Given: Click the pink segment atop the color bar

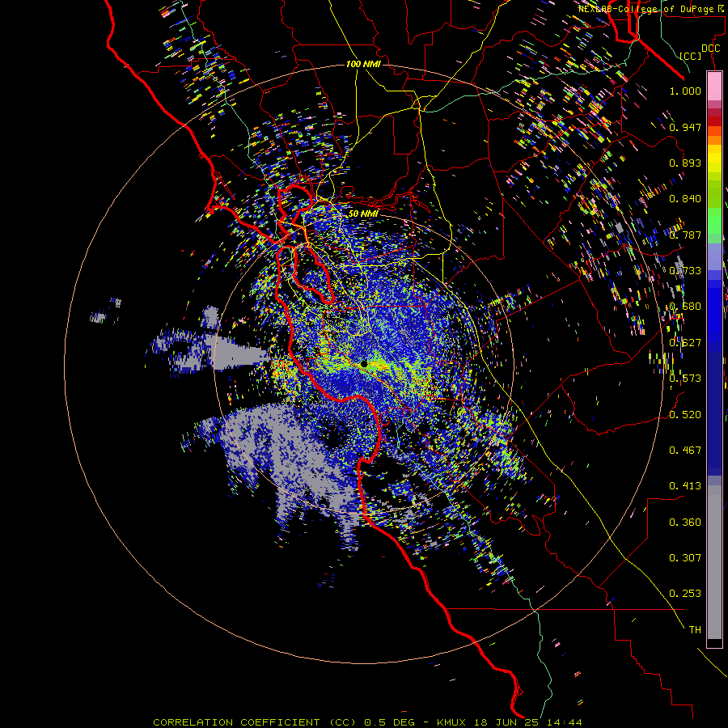Looking at the screenshot, I should point(714,86).
